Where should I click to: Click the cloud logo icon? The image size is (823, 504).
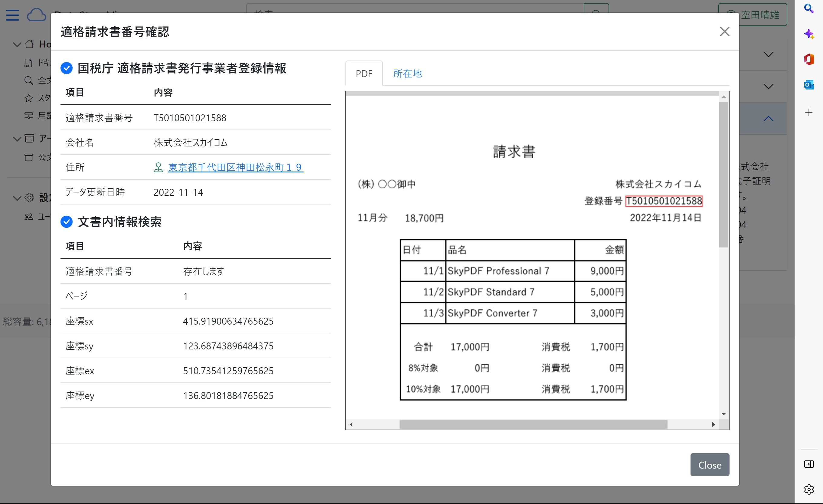click(36, 15)
